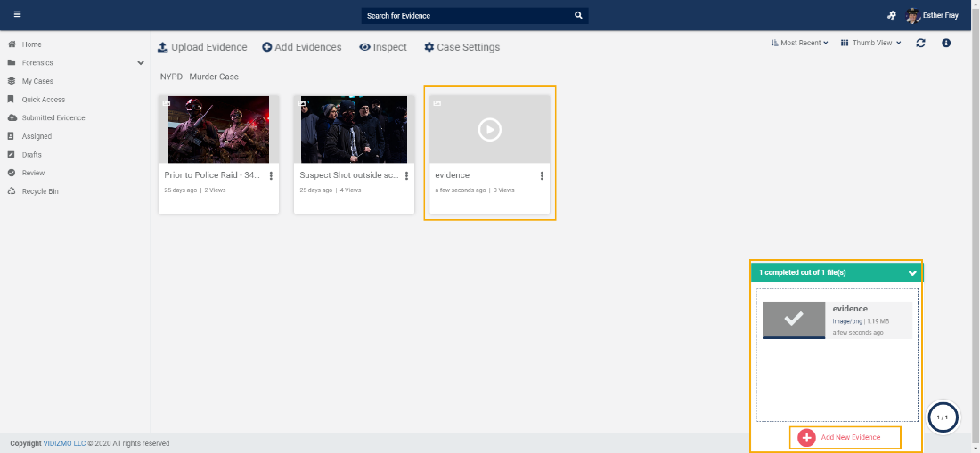Open Recycle Bin in sidebar
This screenshot has height=453, width=980.
[x=40, y=191]
